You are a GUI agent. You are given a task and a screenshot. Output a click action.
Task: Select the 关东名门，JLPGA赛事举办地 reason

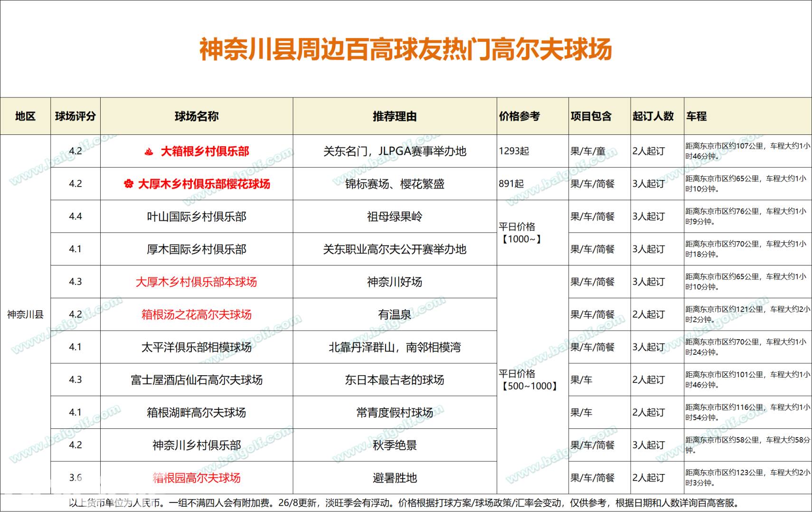click(x=395, y=152)
